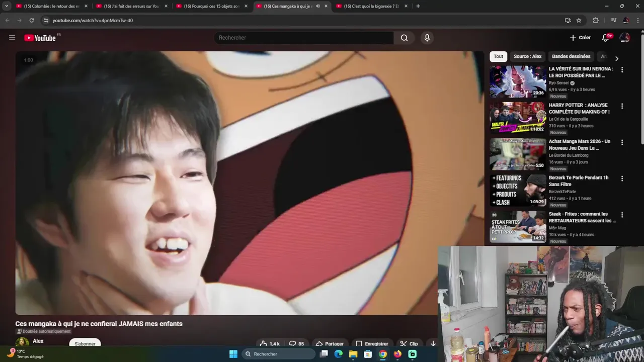644x362 pixels.
Task: Click the taskbar Rechercher search box
Action: tap(278, 354)
